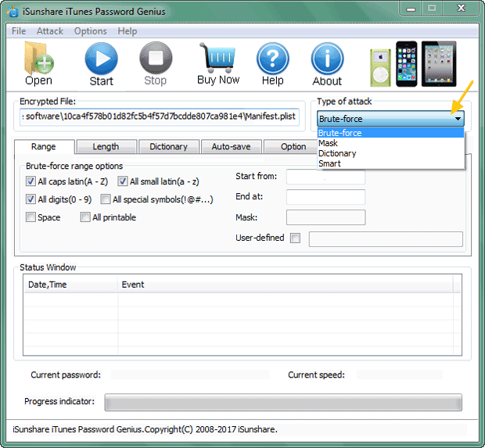Open the Help menu
This screenshot has height=448, width=485.
coord(128,31)
